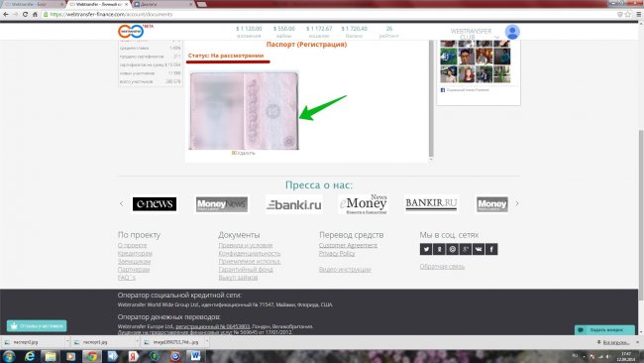Open Microsoft Word from the taskbar
This screenshot has height=363, width=644.
click(x=195, y=356)
